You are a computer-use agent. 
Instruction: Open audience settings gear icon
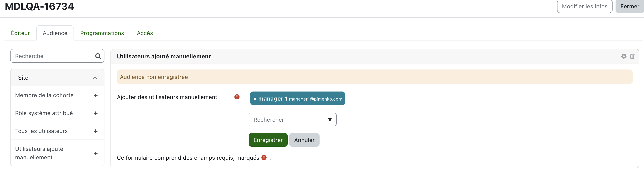point(624,56)
